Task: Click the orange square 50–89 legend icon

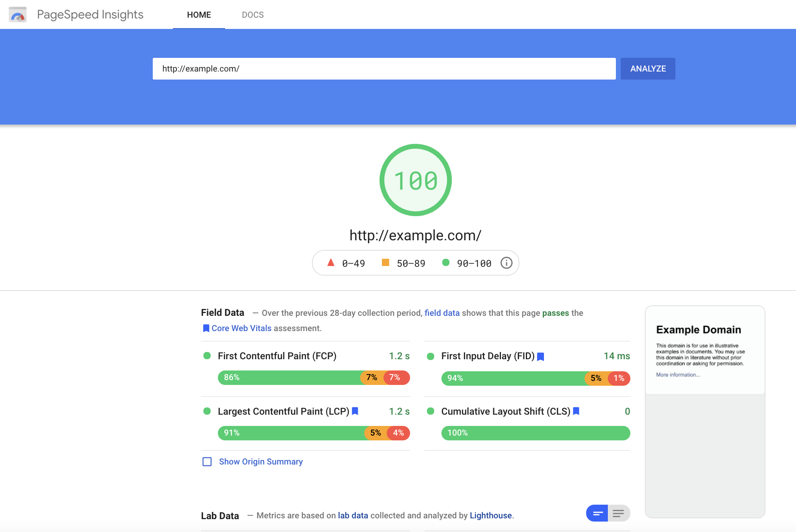Action: 386,262
